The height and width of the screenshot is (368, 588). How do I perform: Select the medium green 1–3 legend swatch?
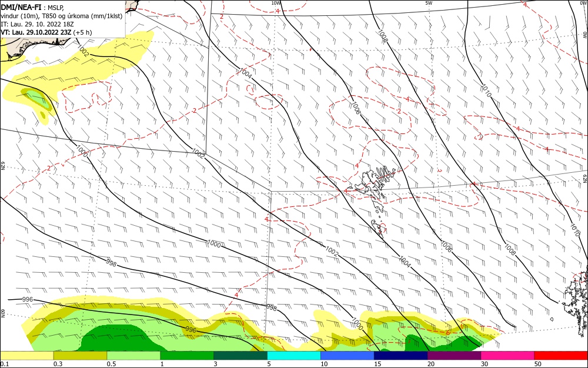coord(187,356)
